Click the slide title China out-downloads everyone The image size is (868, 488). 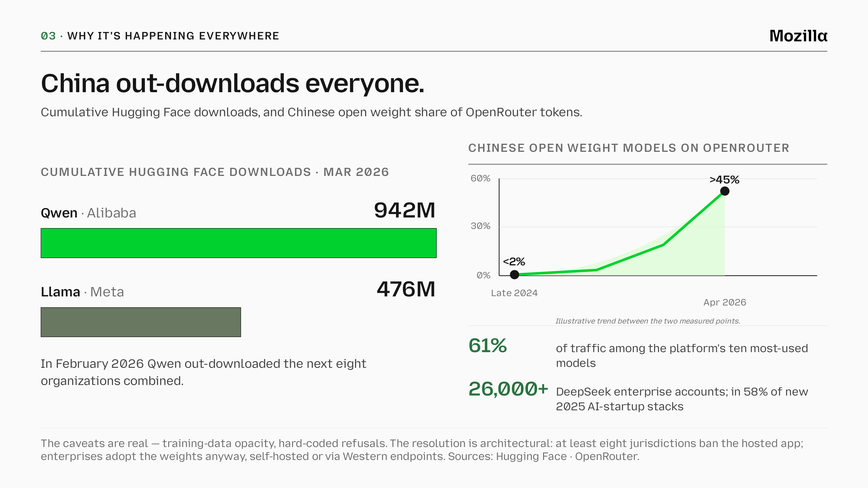[x=232, y=83]
